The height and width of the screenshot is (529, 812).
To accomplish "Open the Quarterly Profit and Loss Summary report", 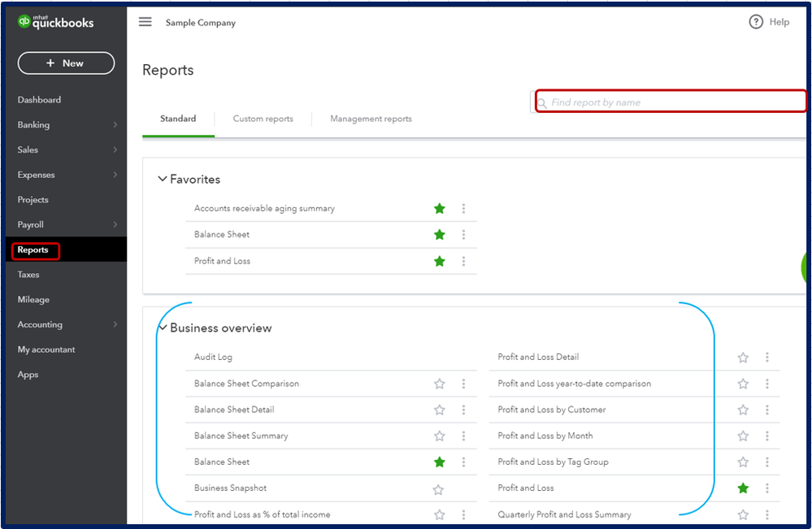I will pos(564,514).
